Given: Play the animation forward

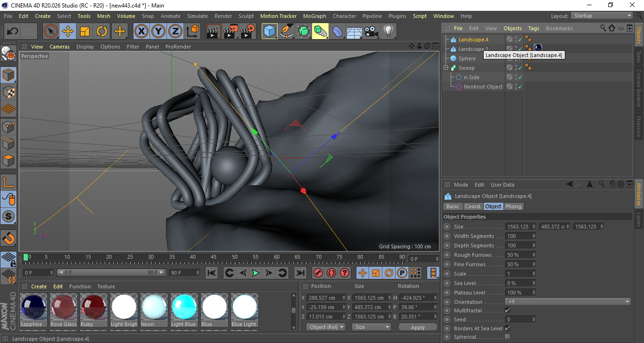Looking at the screenshot, I should 256,273.
